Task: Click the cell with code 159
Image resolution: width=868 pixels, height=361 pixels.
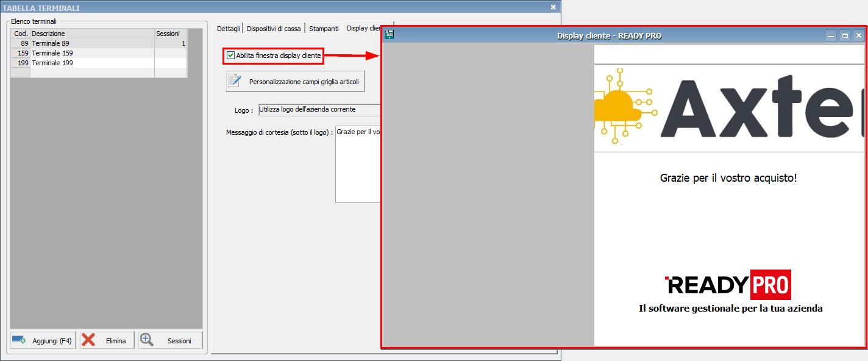Action: [x=21, y=53]
